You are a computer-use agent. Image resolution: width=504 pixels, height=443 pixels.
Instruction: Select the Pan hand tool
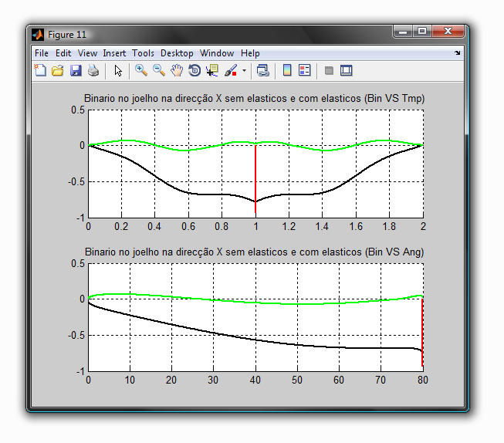pyautogui.click(x=177, y=71)
